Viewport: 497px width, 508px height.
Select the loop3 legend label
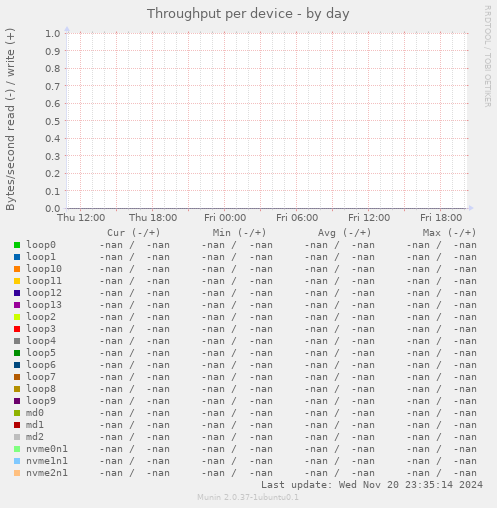41,329
